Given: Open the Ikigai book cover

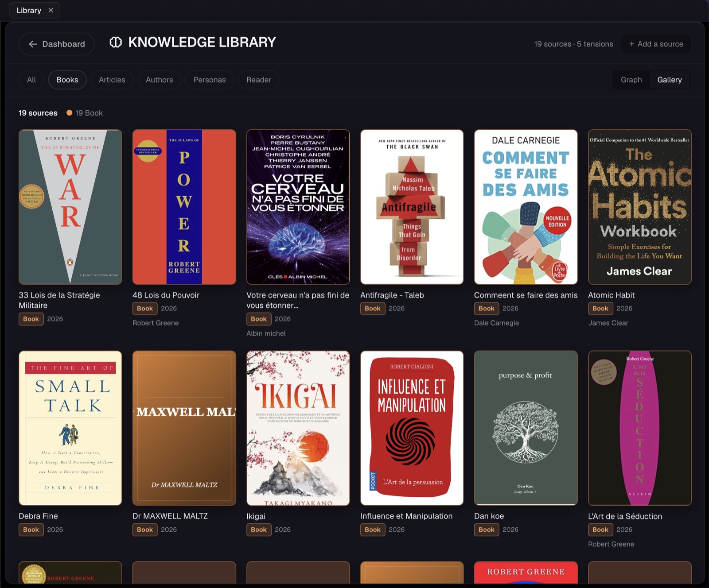Looking at the screenshot, I should tap(298, 428).
